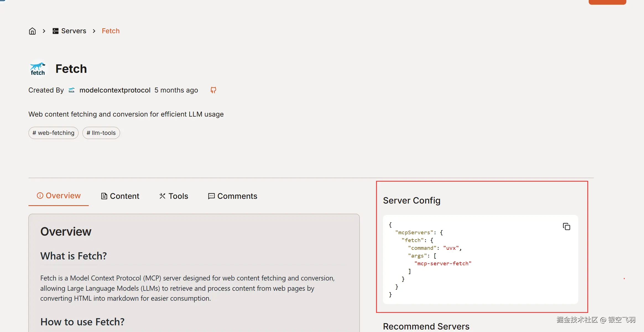Switch to the Content tab
644x332 pixels.
tap(120, 196)
